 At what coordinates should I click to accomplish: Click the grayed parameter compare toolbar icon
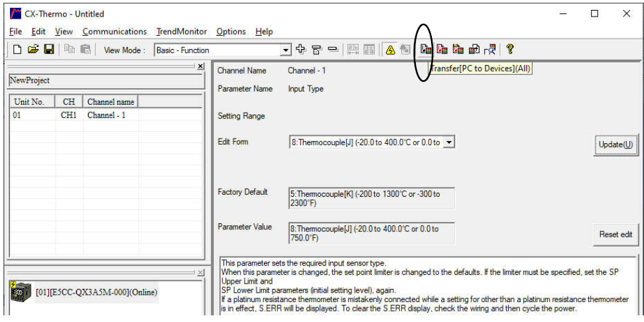click(x=353, y=50)
